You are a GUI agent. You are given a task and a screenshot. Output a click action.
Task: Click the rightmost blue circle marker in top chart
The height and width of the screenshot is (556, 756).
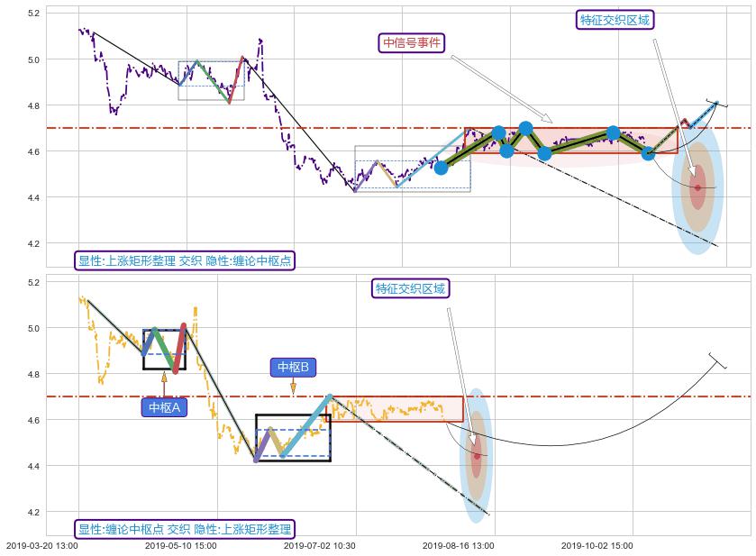[648, 153]
